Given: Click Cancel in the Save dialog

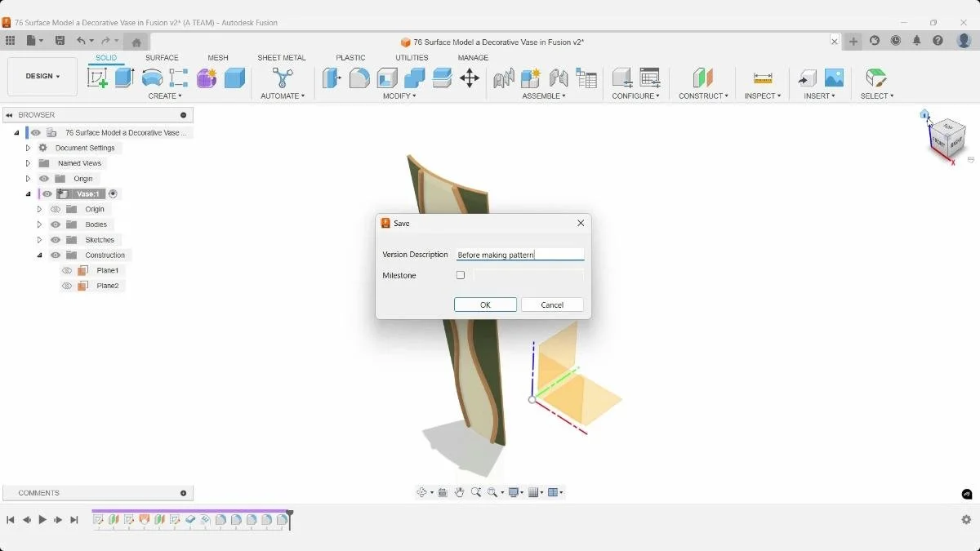Looking at the screenshot, I should point(552,304).
